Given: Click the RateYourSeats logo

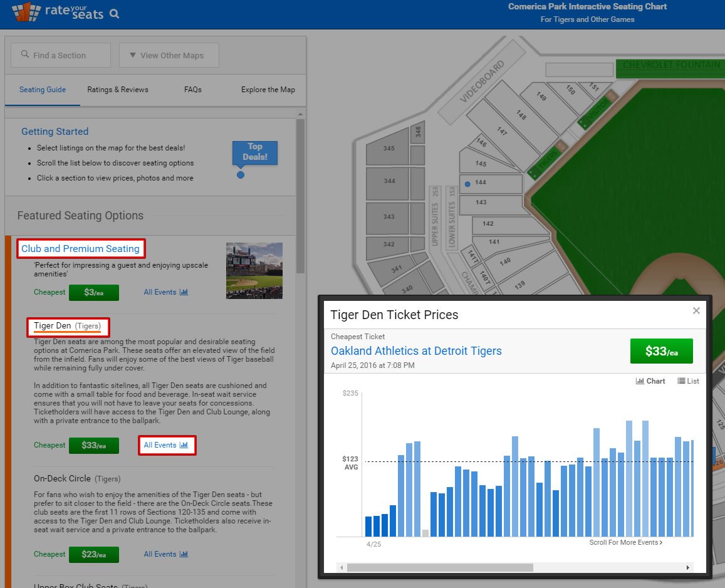Looking at the screenshot, I should [x=57, y=12].
